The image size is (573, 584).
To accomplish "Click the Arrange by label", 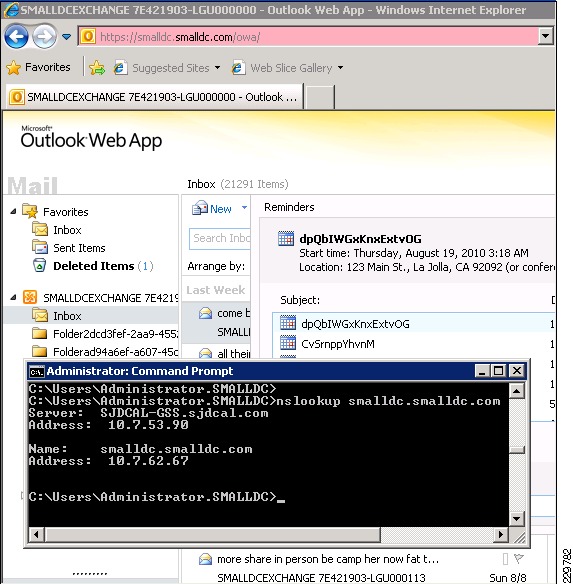I will click(x=216, y=266).
